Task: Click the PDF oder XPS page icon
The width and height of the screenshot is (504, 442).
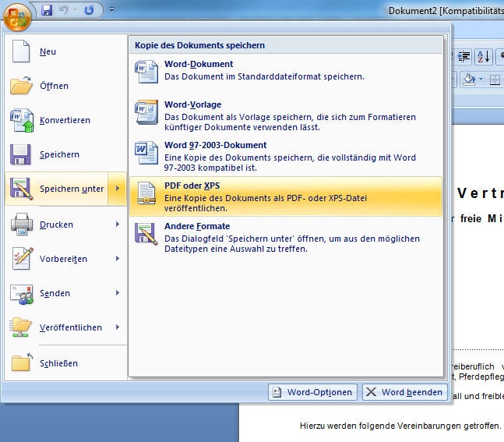Action: click(146, 193)
